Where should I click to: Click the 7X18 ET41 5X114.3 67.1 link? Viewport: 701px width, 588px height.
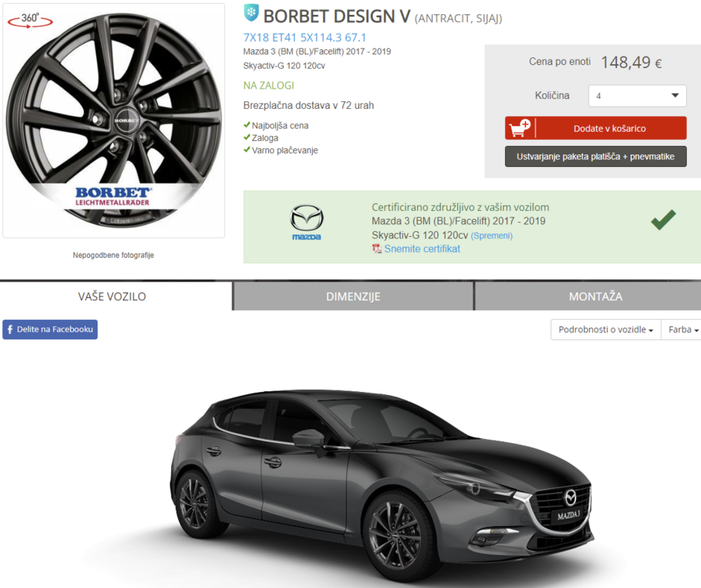coord(304,38)
